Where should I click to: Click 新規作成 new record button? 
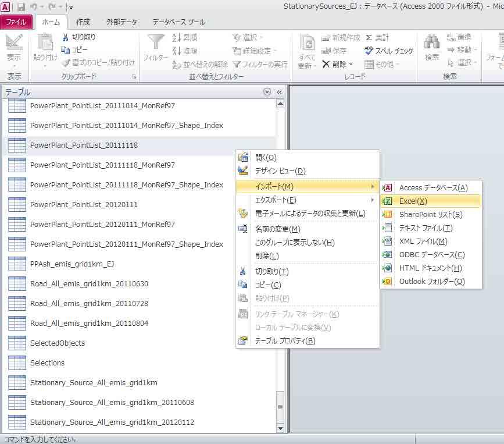tap(341, 38)
